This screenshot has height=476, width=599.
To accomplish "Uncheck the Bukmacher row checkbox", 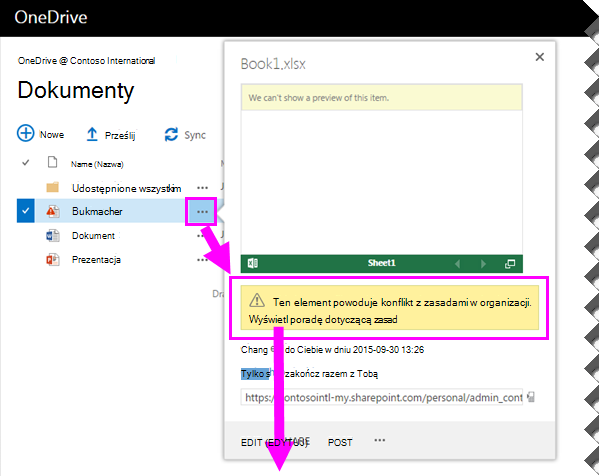I will tap(26, 211).
